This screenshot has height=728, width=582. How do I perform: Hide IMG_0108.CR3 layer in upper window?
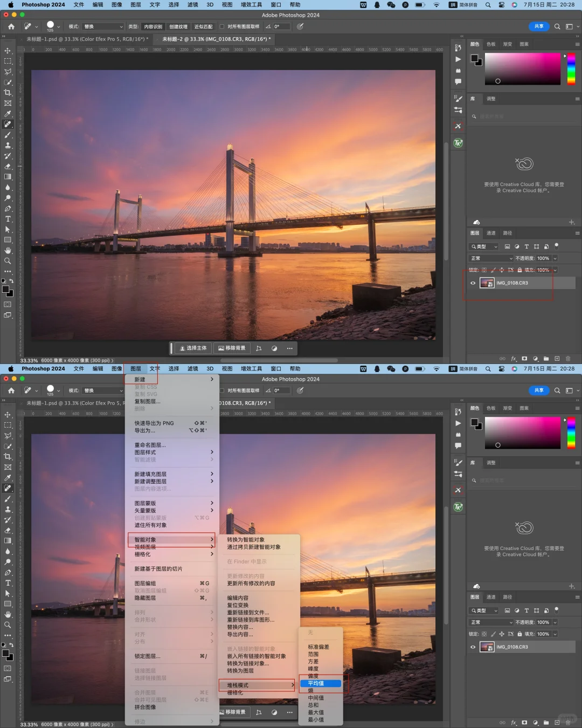coord(473,283)
